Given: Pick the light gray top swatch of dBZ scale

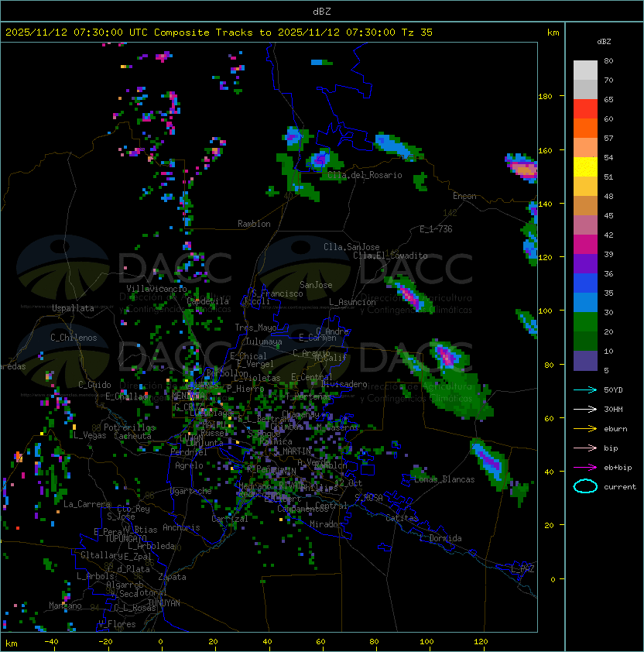Looking at the screenshot, I should pyautogui.click(x=585, y=70).
